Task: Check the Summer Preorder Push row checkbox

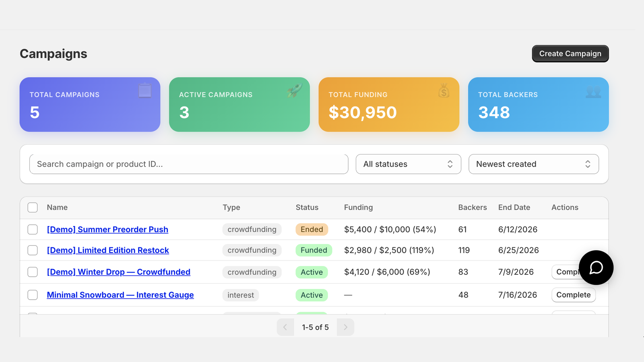Action: (x=33, y=230)
